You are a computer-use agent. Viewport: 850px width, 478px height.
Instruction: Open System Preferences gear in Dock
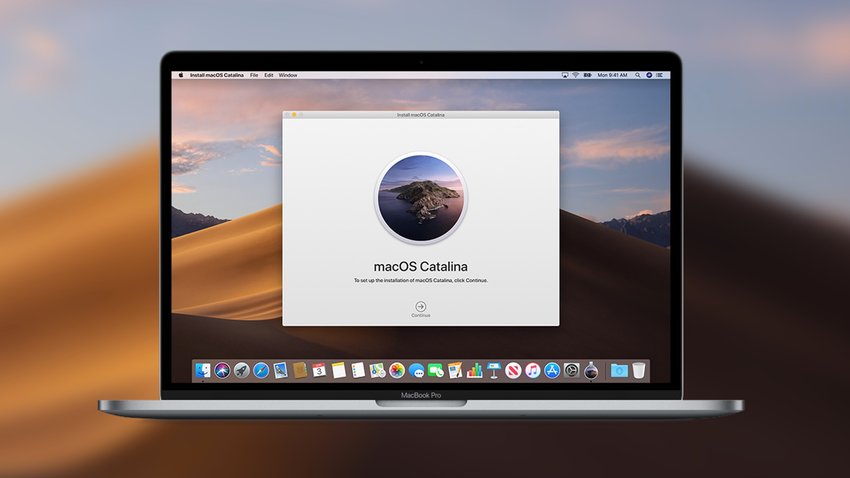click(571, 370)
